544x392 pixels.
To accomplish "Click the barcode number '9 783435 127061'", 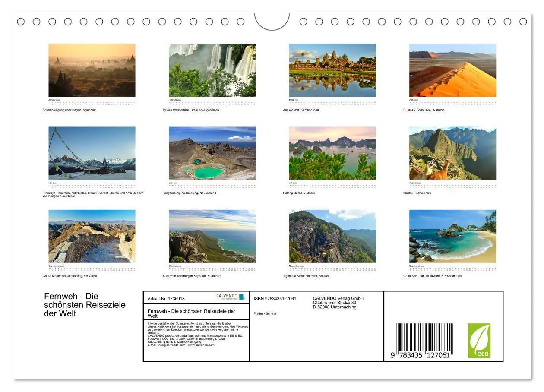I will (421, 355).
